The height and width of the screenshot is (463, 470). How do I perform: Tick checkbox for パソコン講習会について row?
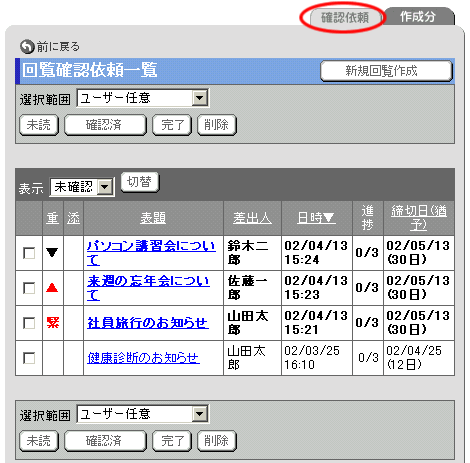tap(29, 253)
